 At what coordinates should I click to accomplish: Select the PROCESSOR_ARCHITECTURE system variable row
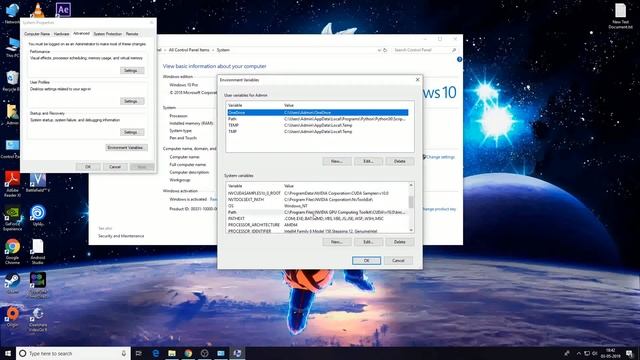tap(318, 225)
